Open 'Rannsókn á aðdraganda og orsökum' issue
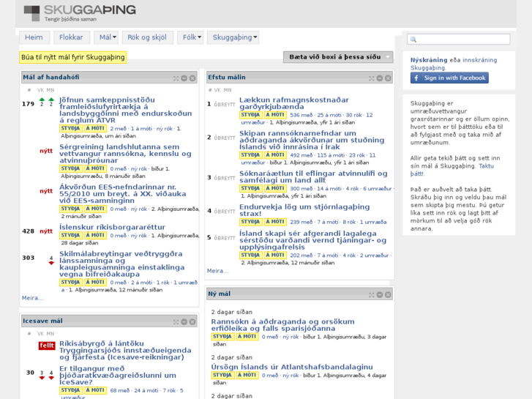 coord(282,324)
